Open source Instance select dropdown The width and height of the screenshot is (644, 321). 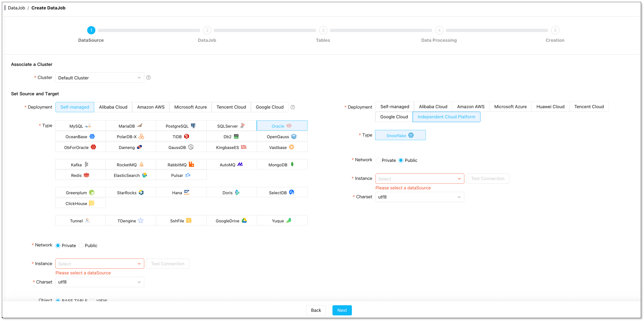pos(100,264)
